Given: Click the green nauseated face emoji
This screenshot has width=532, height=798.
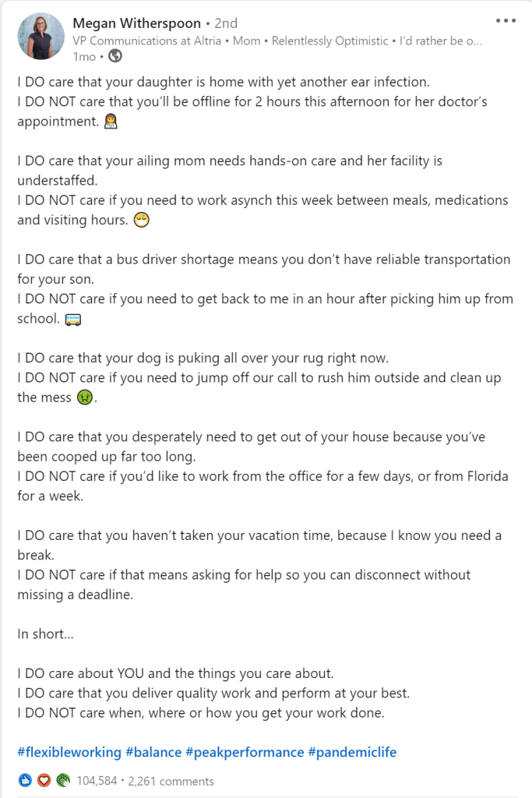Looking at the screenshot, I should pyautogui.click(x=83, y=397).
